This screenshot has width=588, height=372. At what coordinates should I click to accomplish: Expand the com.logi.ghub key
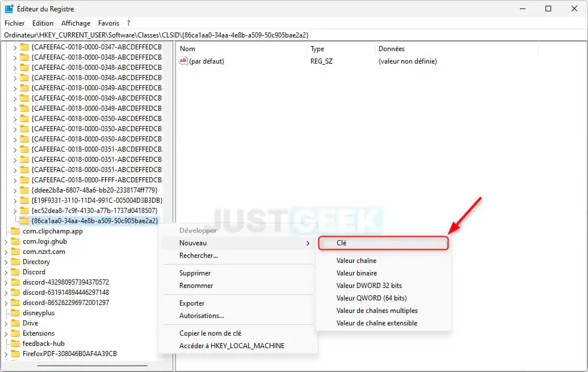[x=6, y=242]
